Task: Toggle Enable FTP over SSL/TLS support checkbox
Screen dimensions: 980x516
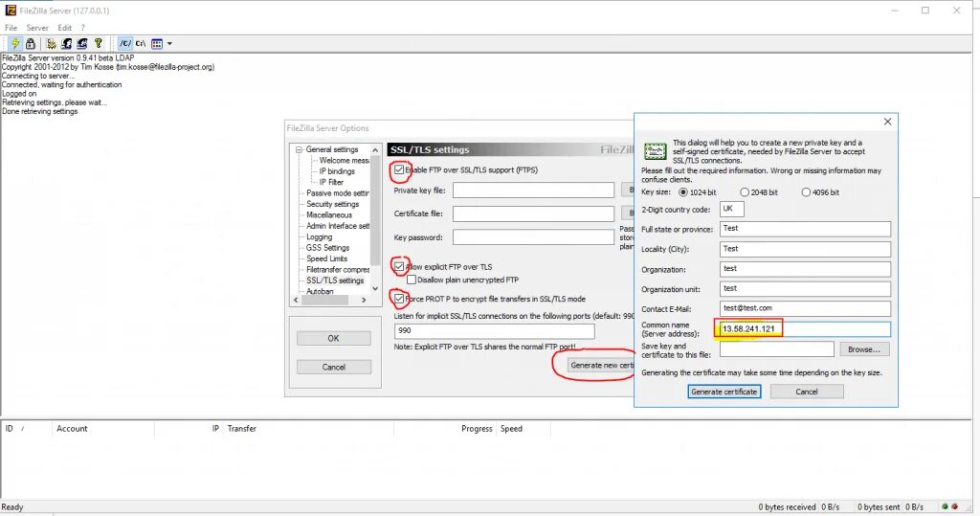Action: tap(399, 169)
